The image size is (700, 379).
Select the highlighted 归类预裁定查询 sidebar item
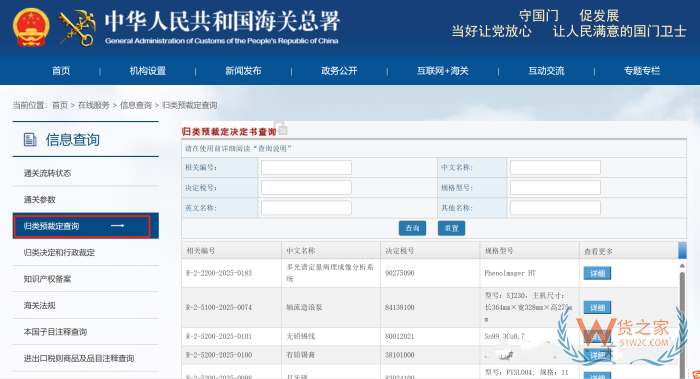pyautogui.click(x=86, y=226)
